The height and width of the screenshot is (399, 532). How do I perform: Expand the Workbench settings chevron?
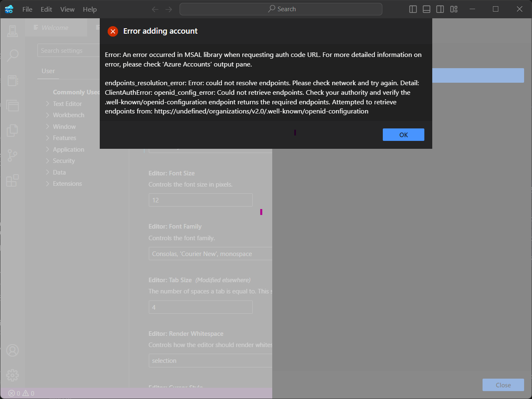(48, 115)
